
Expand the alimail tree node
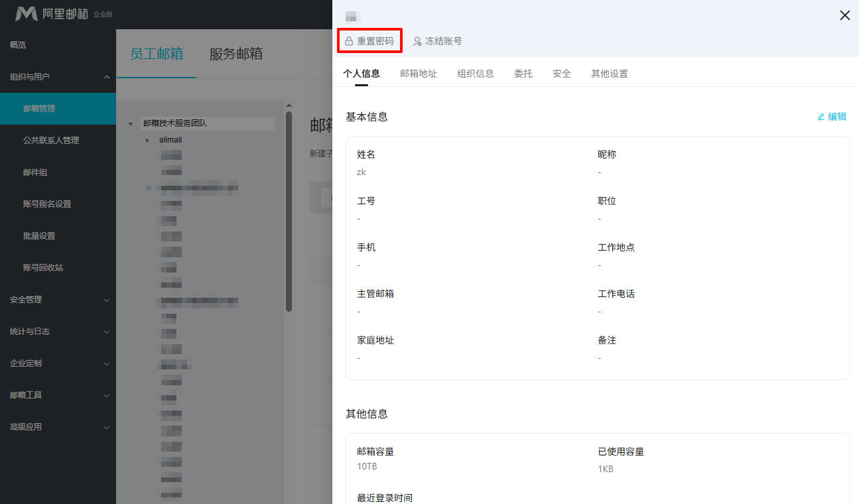point(147,141)
